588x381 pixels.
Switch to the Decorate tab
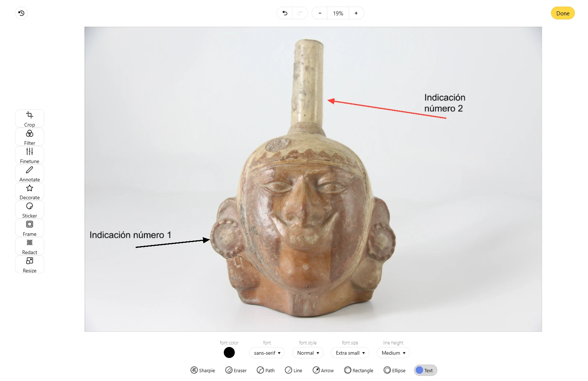click(30, 192)
